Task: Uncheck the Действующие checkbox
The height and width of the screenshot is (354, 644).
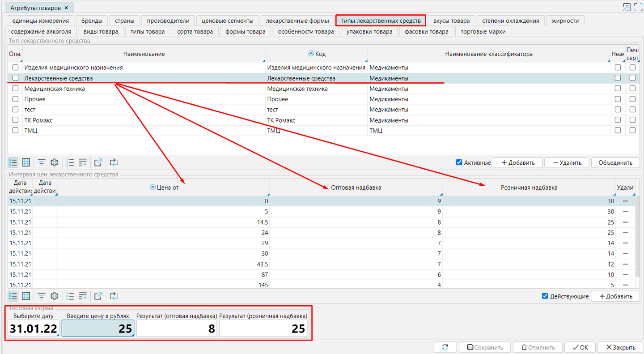Action: tap(545, 296)
